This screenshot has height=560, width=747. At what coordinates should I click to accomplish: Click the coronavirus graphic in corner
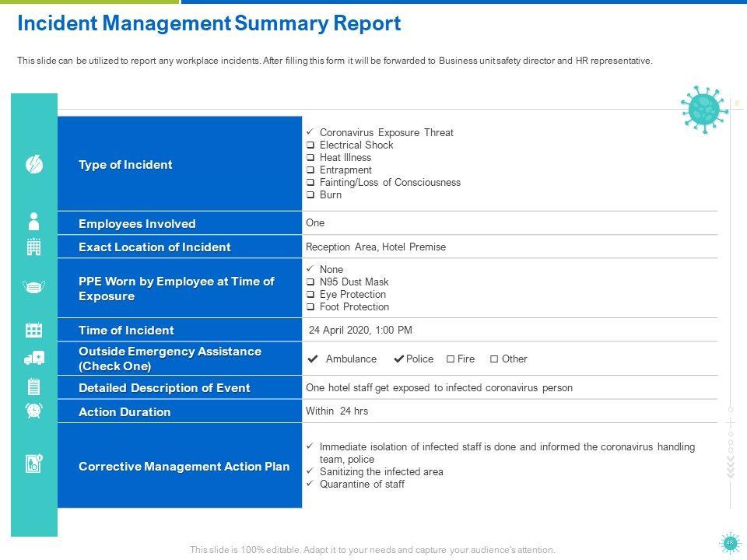tap(703, 110)
